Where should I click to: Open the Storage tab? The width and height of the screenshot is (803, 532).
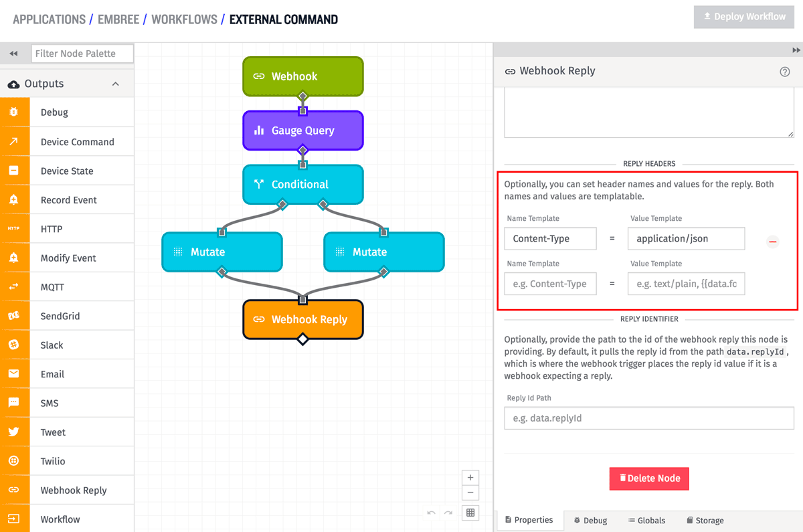pyautogui.click(x=705, y=520)
